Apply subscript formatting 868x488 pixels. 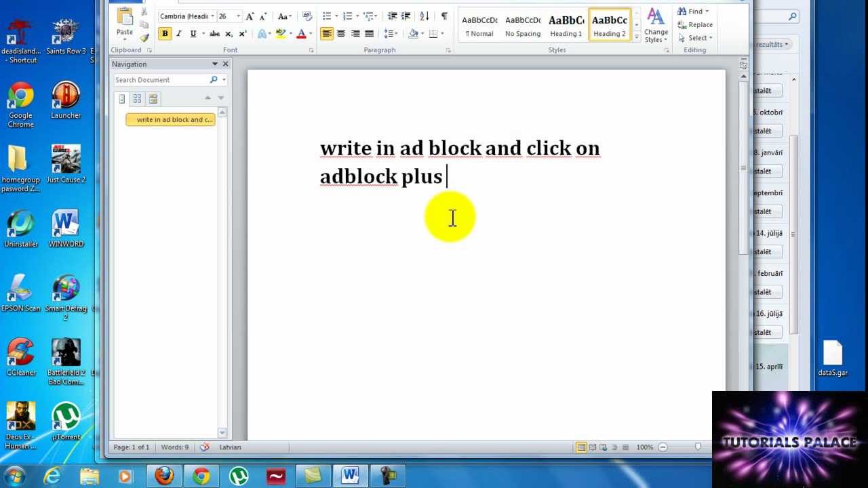coord(229,34)
